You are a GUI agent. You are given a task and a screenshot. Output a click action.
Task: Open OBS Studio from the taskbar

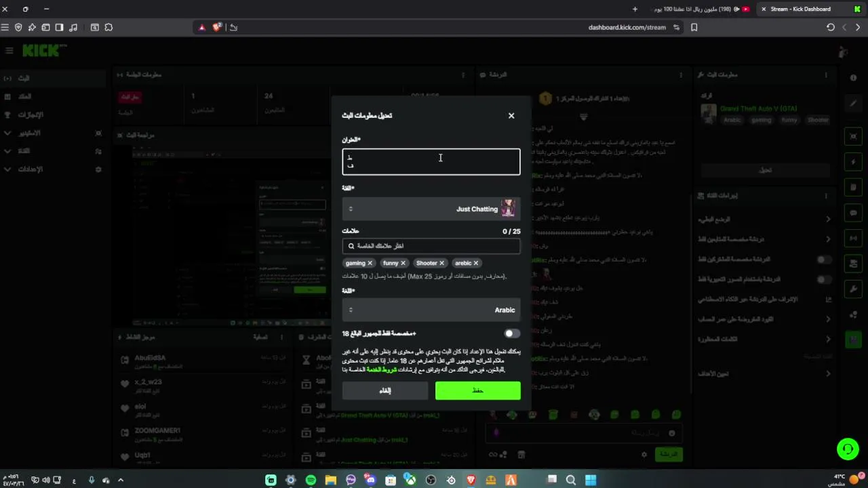click(x=431, y=480)
